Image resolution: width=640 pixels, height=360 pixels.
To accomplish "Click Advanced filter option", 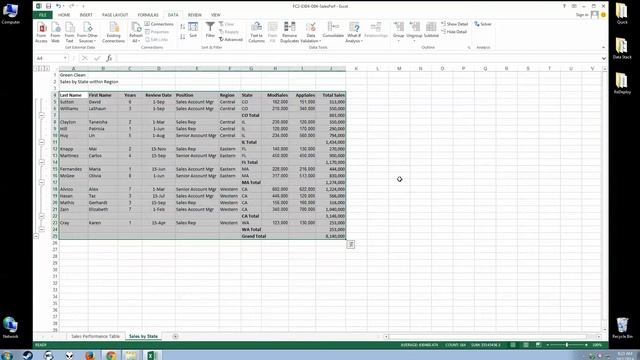I will (231, 40).
